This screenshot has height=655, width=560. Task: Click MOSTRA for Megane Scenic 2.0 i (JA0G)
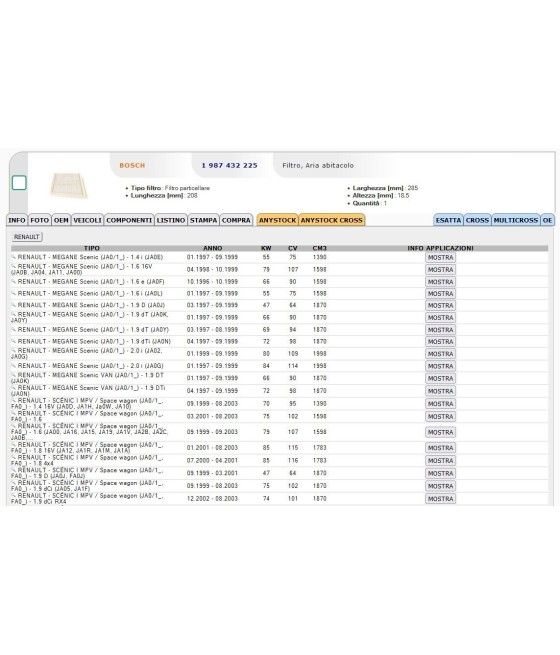point(440,366)
